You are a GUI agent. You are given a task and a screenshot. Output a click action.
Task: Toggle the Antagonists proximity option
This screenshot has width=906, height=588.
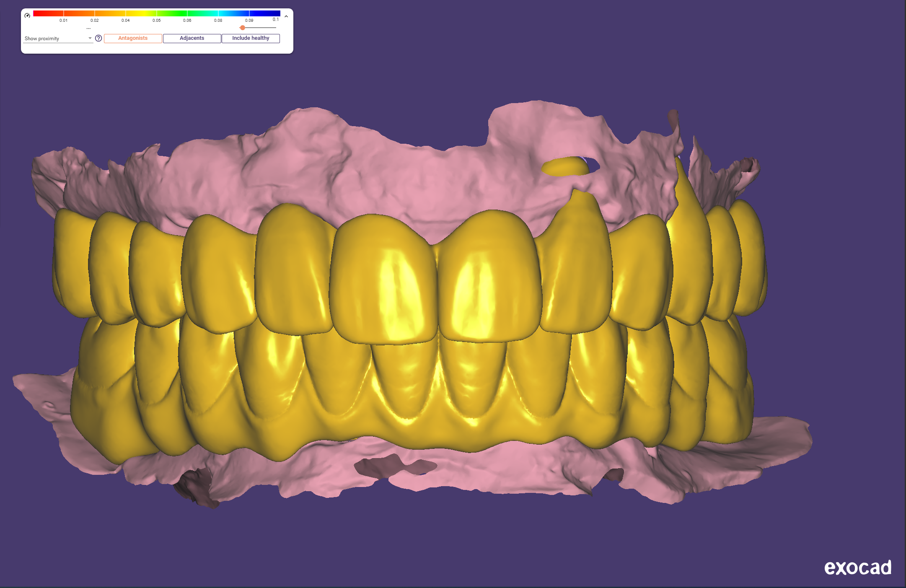tap(133, 38)
